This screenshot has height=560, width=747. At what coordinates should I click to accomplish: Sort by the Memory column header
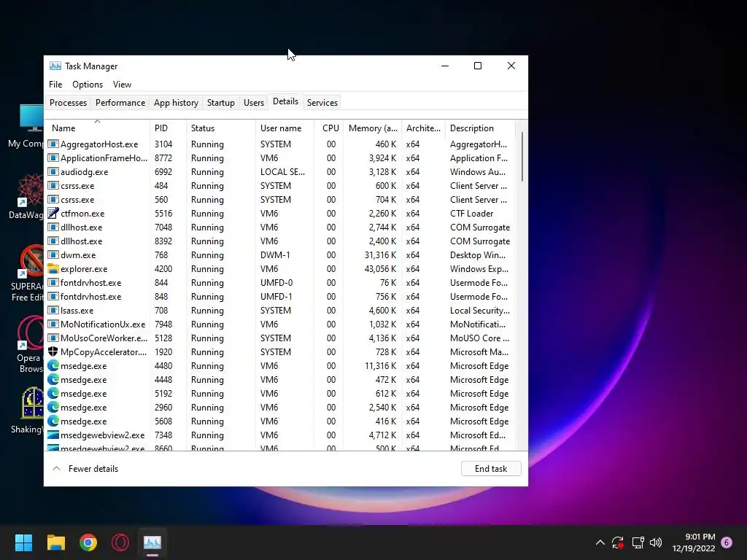373,128
